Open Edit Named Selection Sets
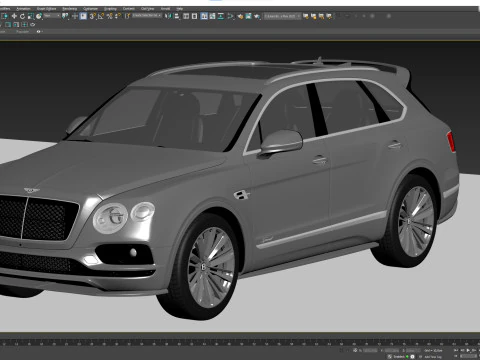 (127, 16)
